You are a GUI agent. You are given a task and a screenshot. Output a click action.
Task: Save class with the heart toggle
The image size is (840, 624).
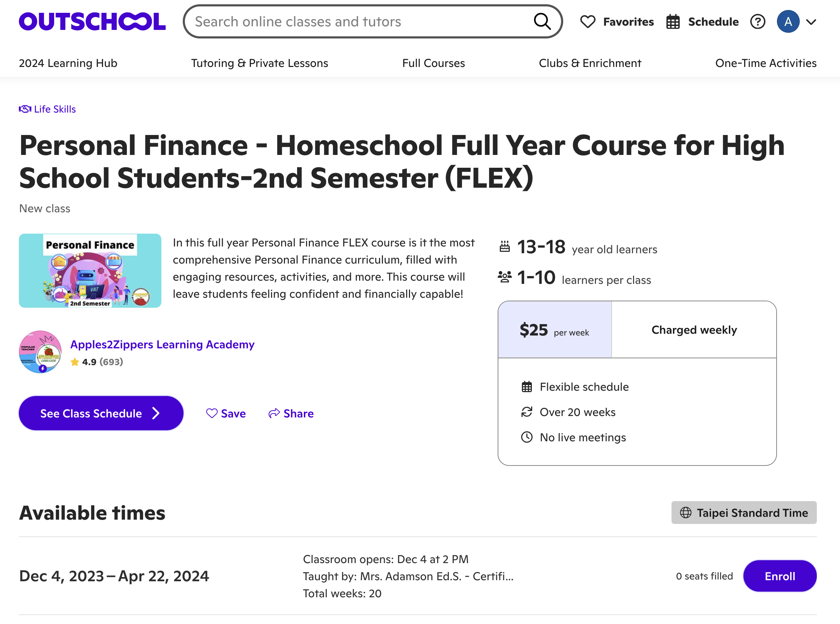coord(212,413)
